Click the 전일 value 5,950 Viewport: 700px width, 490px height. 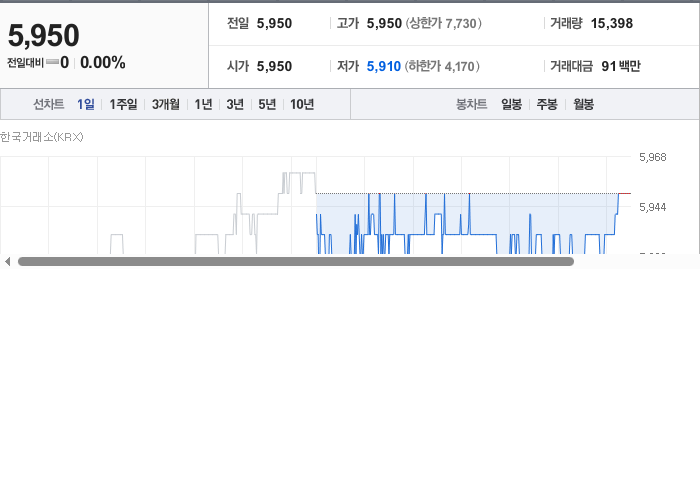click(x=274, y=23)
